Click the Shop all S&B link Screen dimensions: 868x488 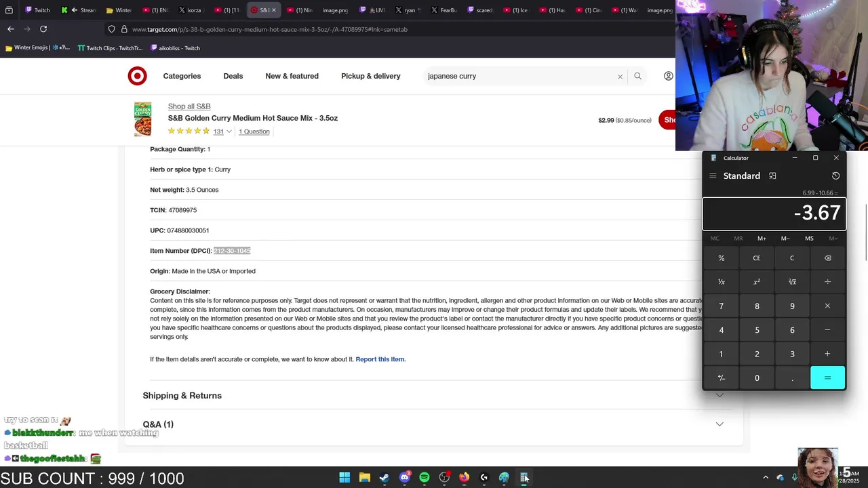tap(189, 106)
